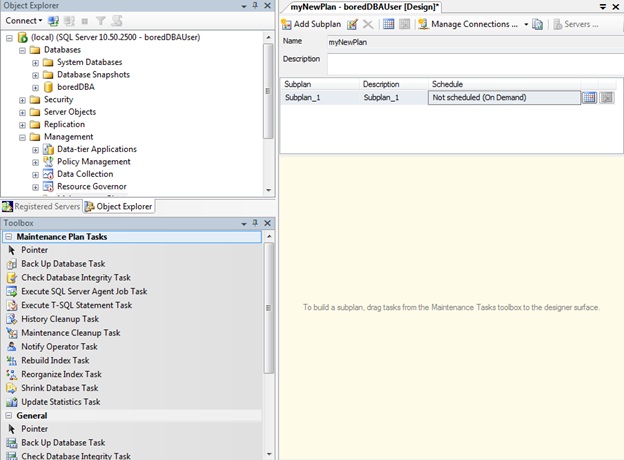Screen dimensions: 624x460
Task: Select Notify Operator Task from Toolbox
Action: 59,347
